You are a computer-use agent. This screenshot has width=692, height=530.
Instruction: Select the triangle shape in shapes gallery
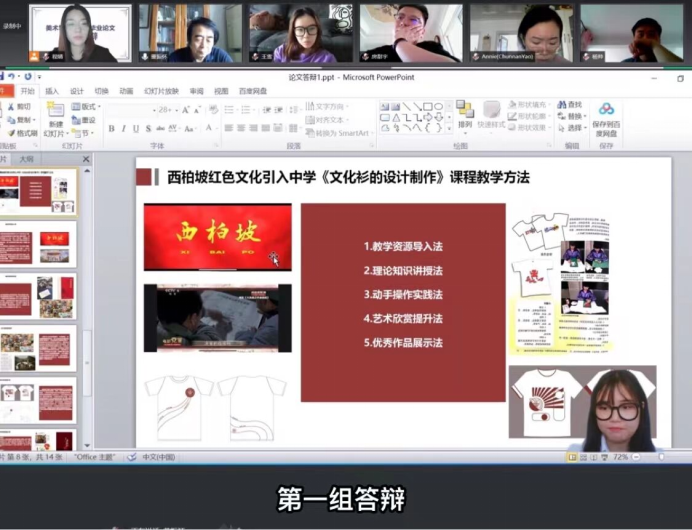click(x=396, y=117)
